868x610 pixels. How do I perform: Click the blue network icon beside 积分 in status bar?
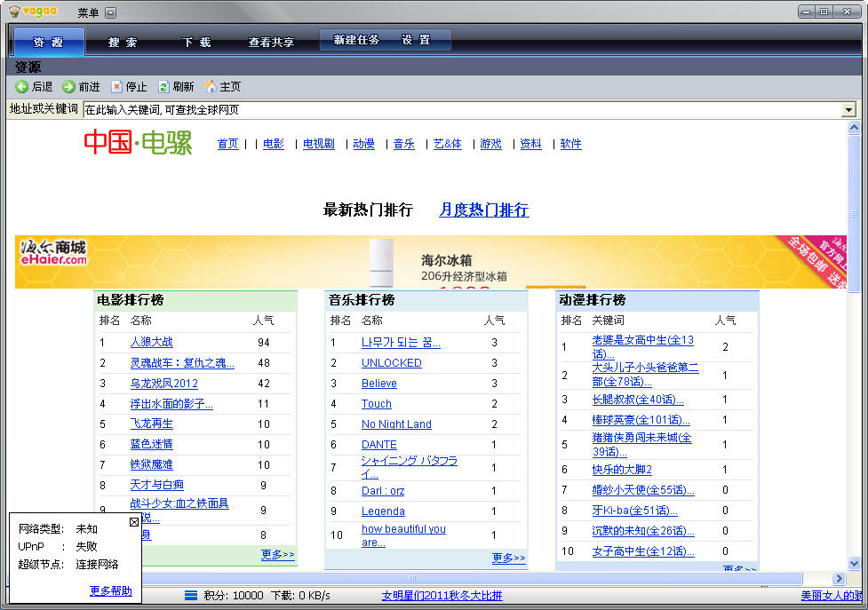pos(189,596)
